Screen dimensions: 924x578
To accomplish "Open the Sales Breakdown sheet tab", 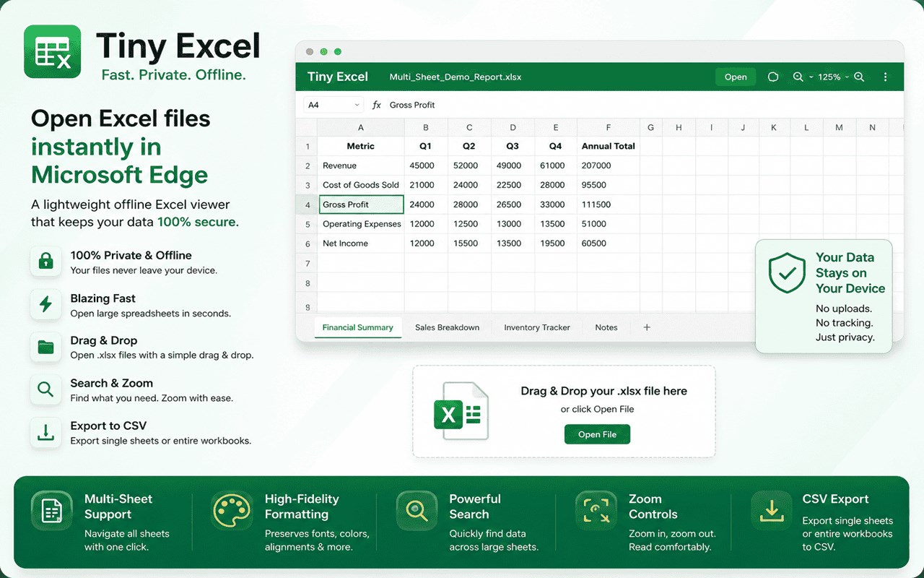I will [447, 327].
